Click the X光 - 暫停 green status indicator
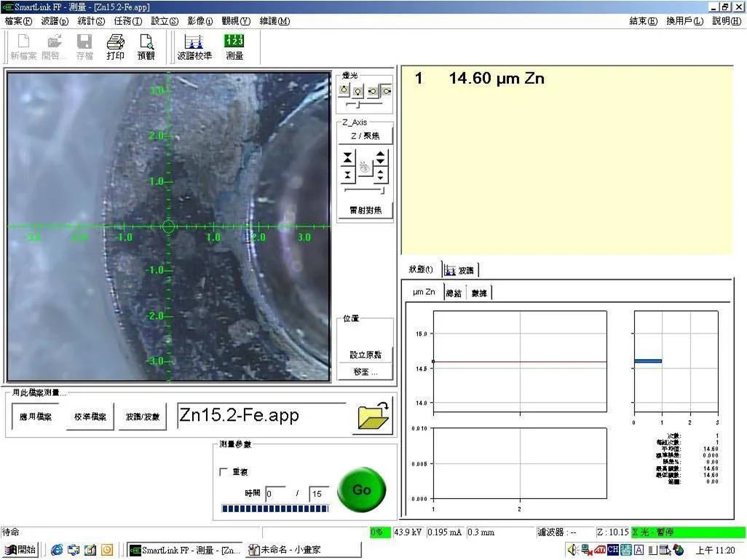Image resolution: width=747 pixels, height=560 pixels. pyautogui.click(x=688, y=532)
